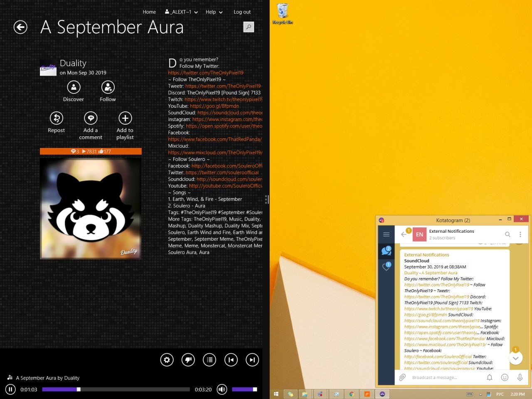532x399 pixels.
Task: Add the track to a playlist
Action: (125, 126)
